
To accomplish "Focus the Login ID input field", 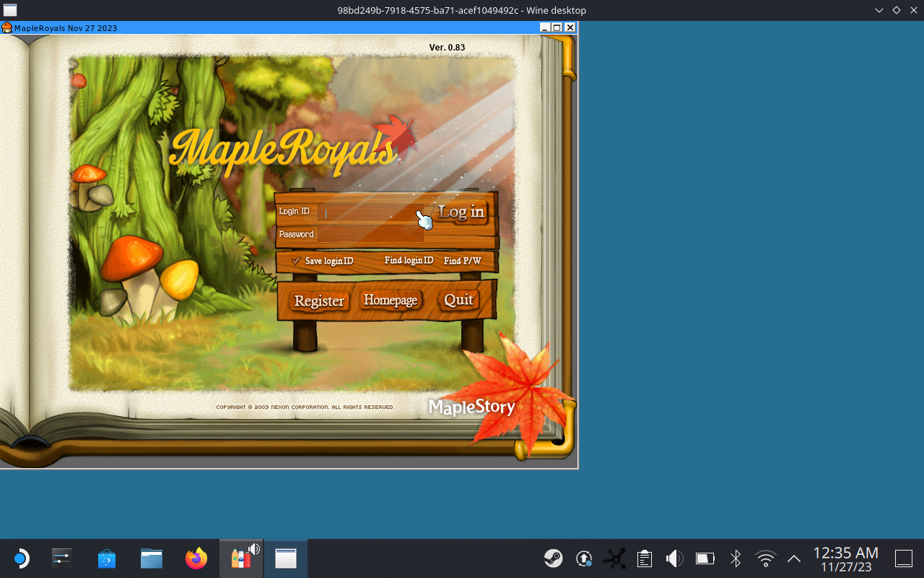I will click(x=370, y=212).
